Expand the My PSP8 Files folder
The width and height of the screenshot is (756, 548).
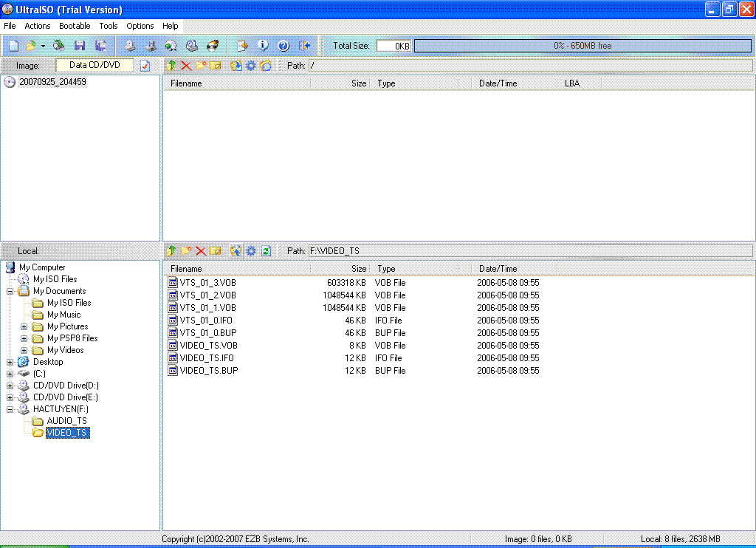24,338
